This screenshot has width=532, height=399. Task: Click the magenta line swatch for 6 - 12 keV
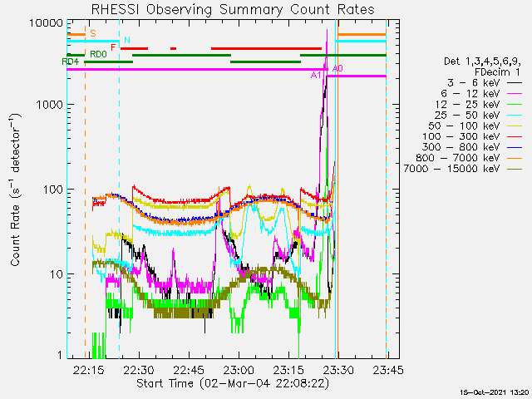tap(515, 94)
